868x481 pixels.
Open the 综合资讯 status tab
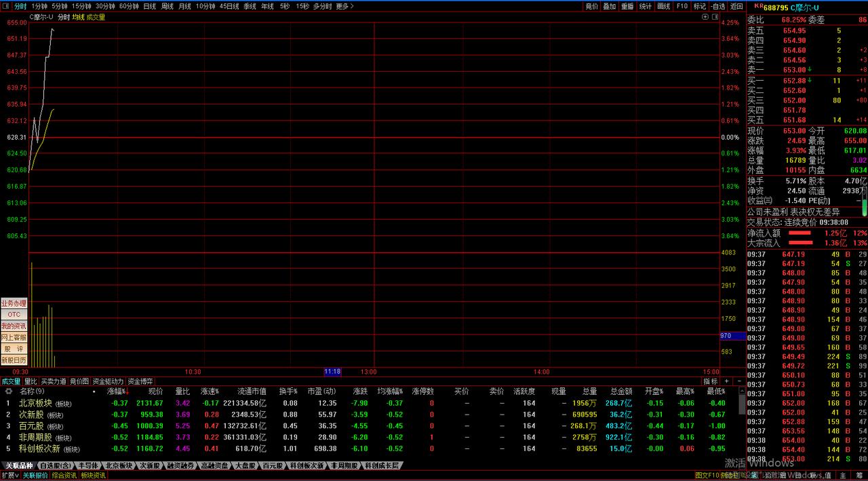click(x=64, y=476)
